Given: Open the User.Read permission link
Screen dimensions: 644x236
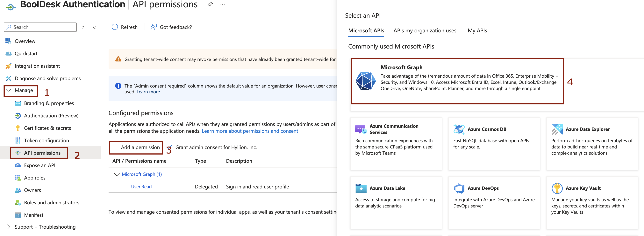Looking at the screenshot, I should [141, 187].
